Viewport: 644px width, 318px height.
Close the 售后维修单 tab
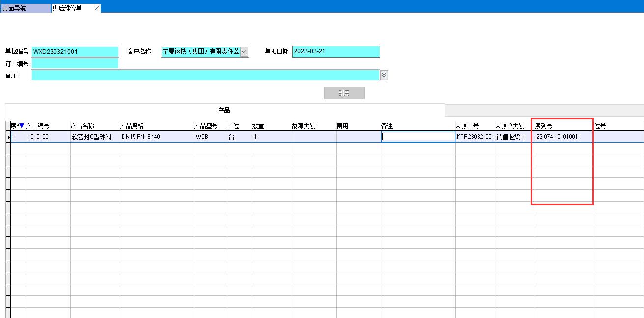pyautogui.click(x=97, y=8)
